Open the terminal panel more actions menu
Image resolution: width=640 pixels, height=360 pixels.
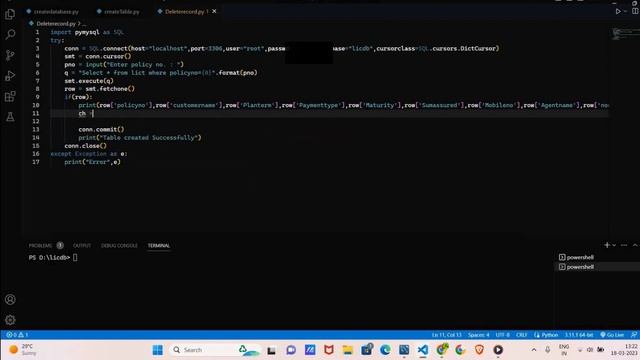point(624,245)
